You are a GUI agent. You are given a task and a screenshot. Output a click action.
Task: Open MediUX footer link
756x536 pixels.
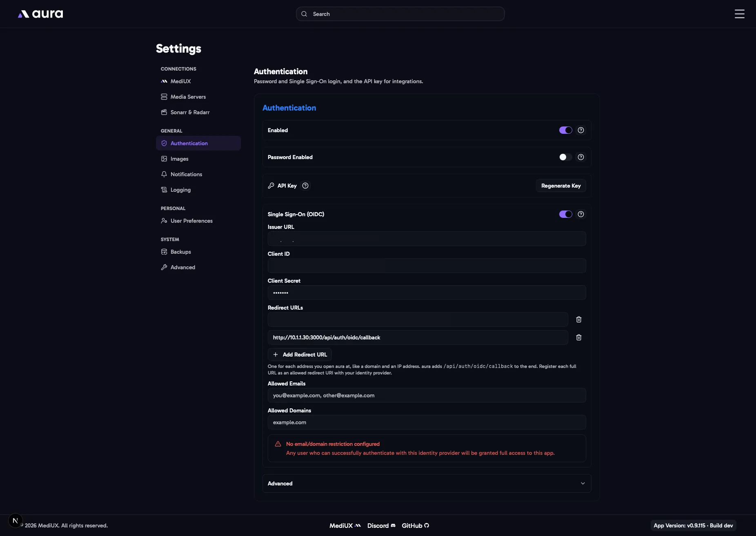[x=345, y=525]
